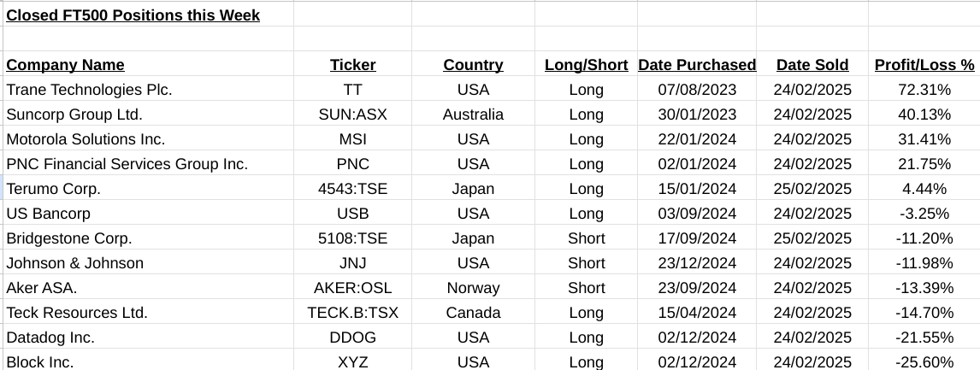Viewport: 980px width, 370px height.
Task: Select the 4543:TSE ticker cell
Action: 352,189
